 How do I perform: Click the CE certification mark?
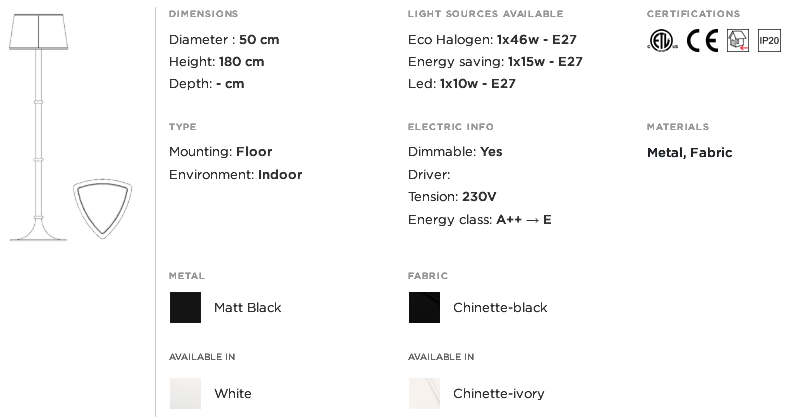[703, 41]
